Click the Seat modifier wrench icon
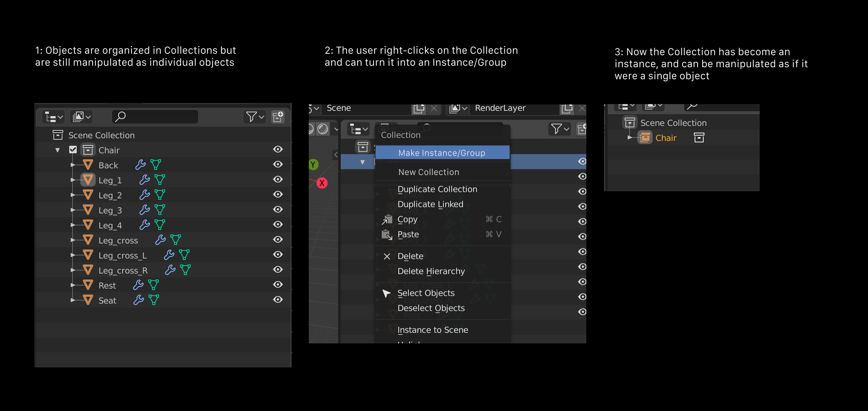 coord(139,300)
